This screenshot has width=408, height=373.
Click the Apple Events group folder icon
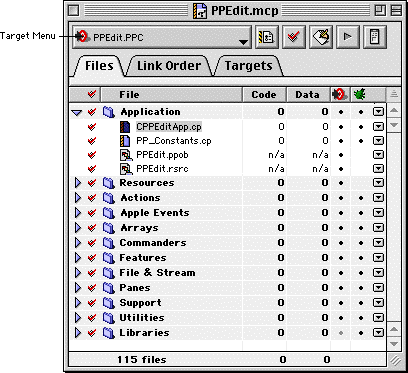tap(109, 213)
